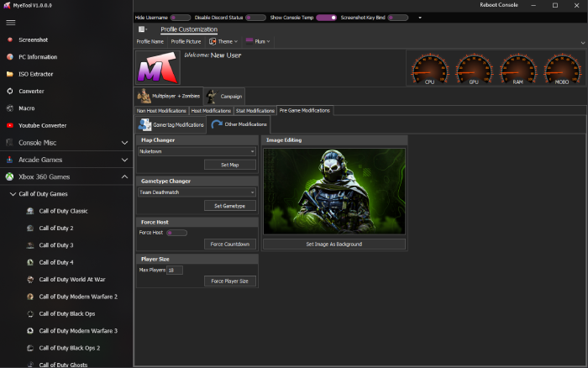Turn off Show Console Temp switch
The image size is (588, 368).
tap(326, 18)
